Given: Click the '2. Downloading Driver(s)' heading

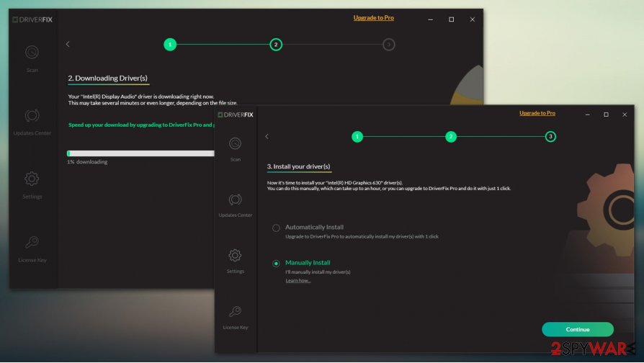Looking at the screenshot, I should coord(107,78).
